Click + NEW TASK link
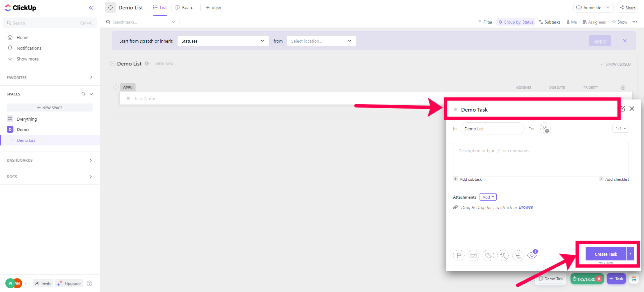The height and width of the screenshot is (292, 644). click(163, 64)
